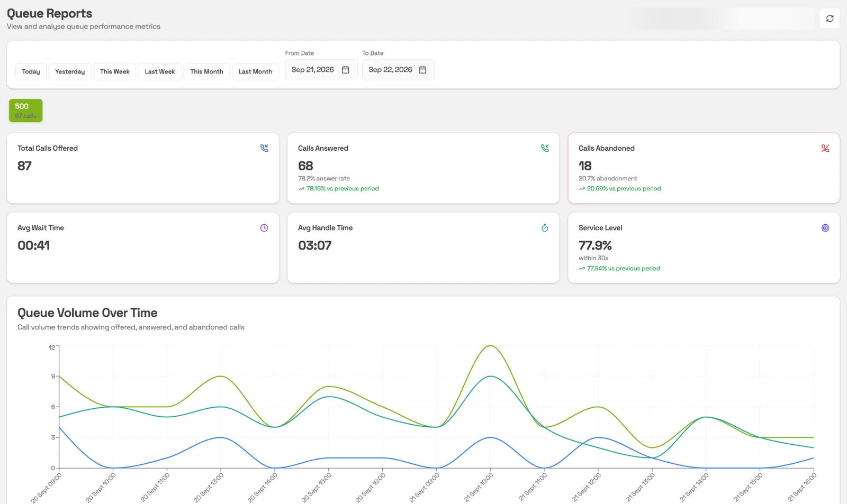The width and height of the screenshot is (847, 504).
Task: Choose the This Week filter
Action: 115,71
